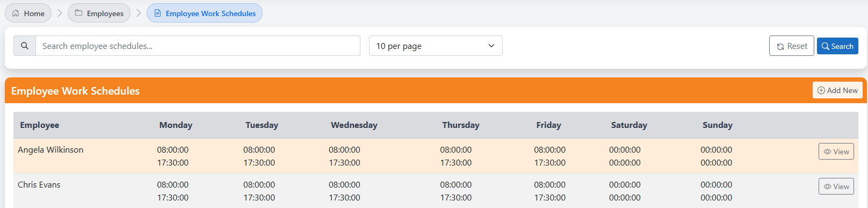Click the first breadcrumb separator chevron
The height and width of the screenshot is (208, 868).
tap(60, 13)
